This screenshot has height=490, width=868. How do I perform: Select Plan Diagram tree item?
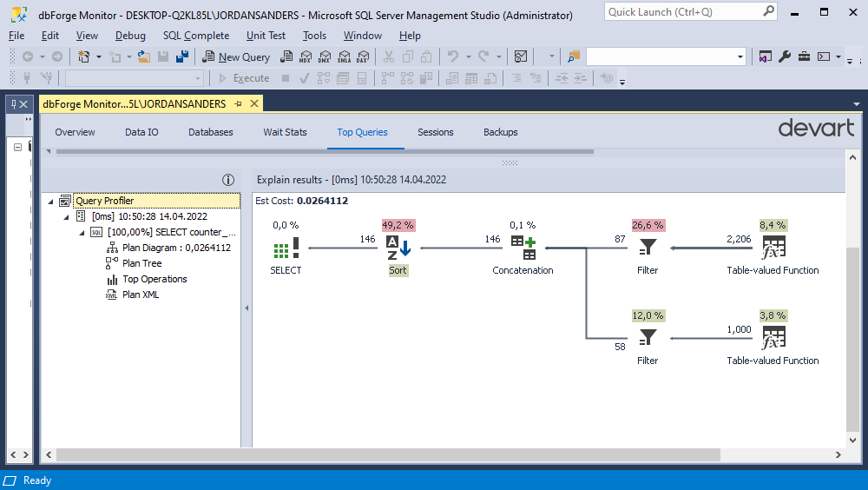click(176, 248)
